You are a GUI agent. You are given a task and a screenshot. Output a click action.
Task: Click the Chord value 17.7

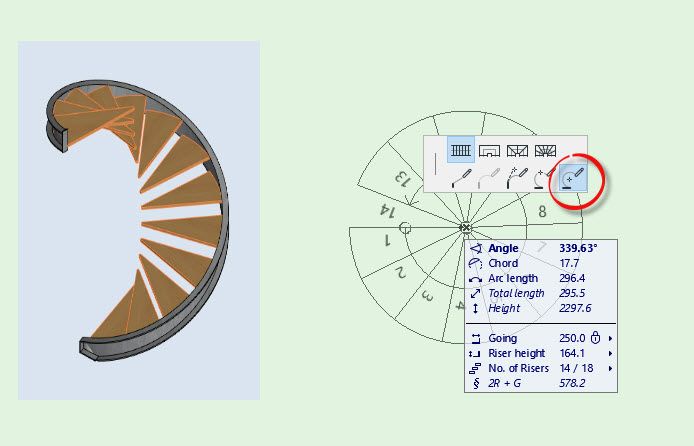pos(569,263)
